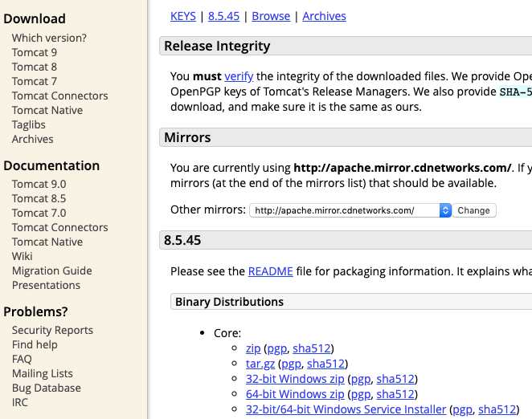Open Taglibs in sidebar
This screenshot has height=419, width=532.
coord(28,124)
